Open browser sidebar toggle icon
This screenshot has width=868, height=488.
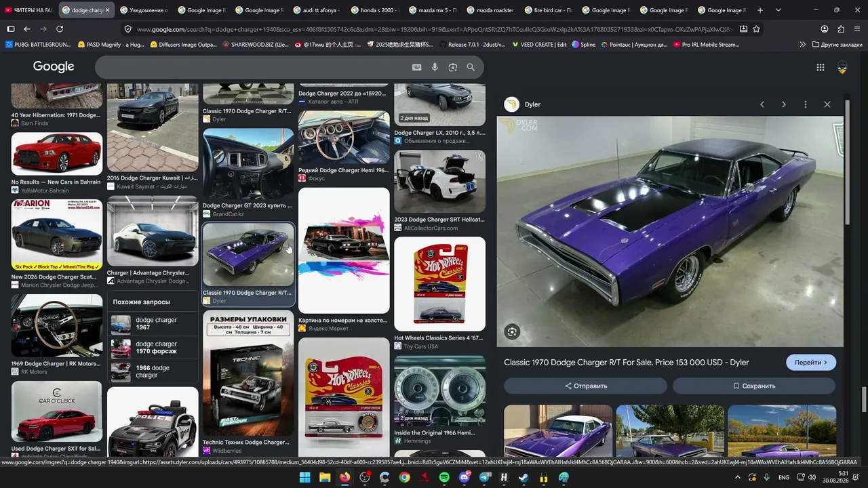click(x=11, y=29)
